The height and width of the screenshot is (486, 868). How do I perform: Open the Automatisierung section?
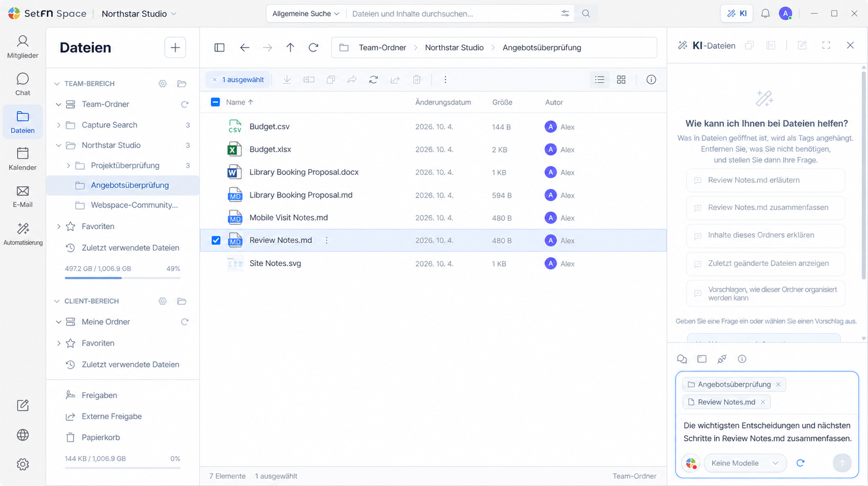[23, 234]
